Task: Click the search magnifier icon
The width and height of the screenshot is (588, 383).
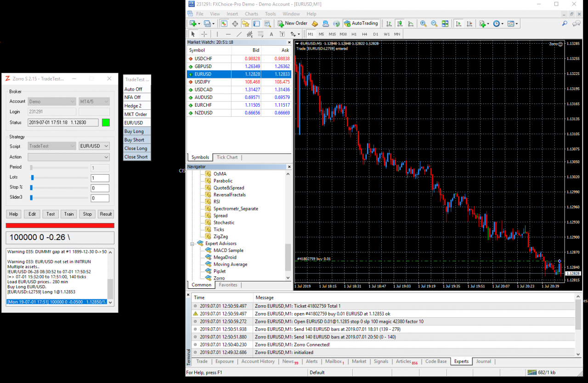Action: click(565, 23)
